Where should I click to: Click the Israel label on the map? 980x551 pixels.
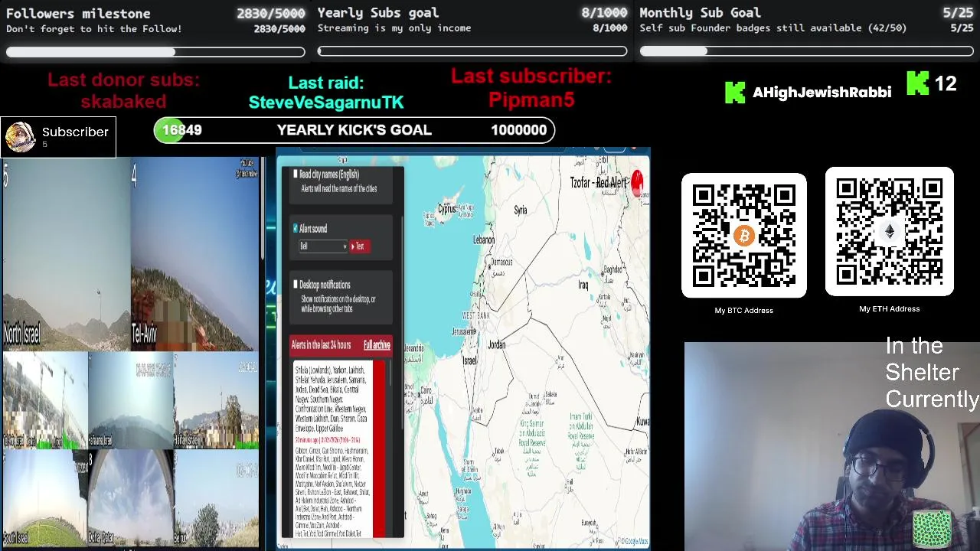[x=469, y=360]
